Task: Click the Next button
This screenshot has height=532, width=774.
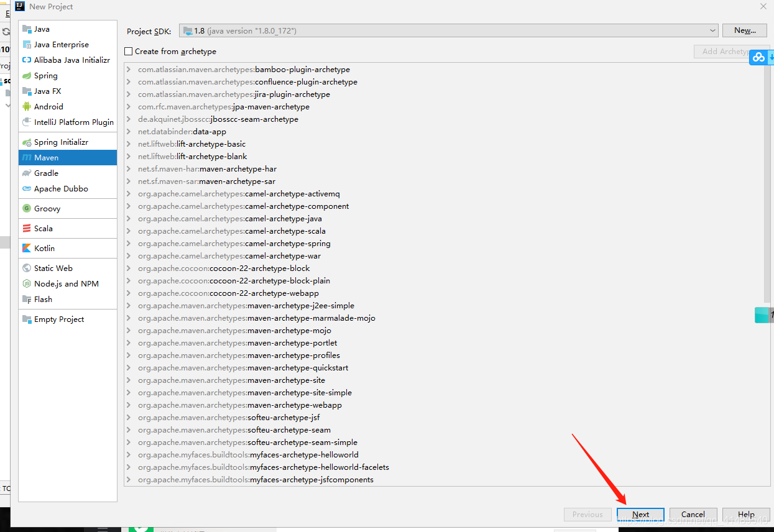Action: [640, 515]
